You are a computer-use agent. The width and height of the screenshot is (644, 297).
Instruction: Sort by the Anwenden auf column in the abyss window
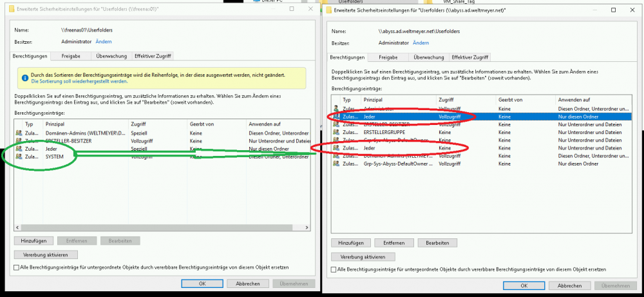594,100
